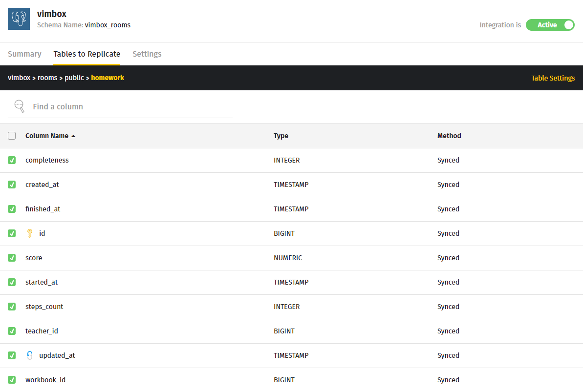
Task: Select the started_at column name
Action: pyautogui.click(x=41, y=282)
